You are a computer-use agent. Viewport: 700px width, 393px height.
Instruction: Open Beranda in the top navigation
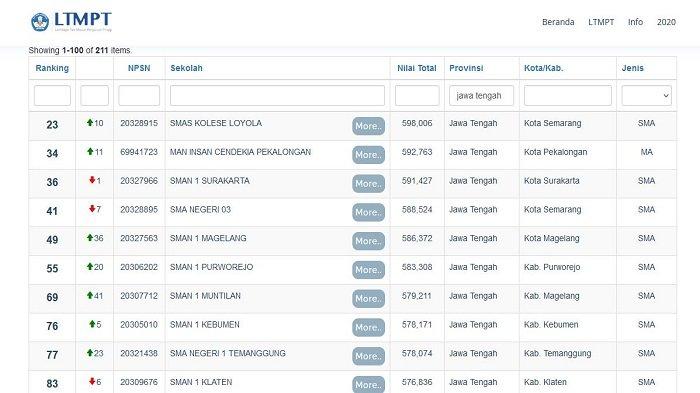pyautogui.click(x=558, y=22)
